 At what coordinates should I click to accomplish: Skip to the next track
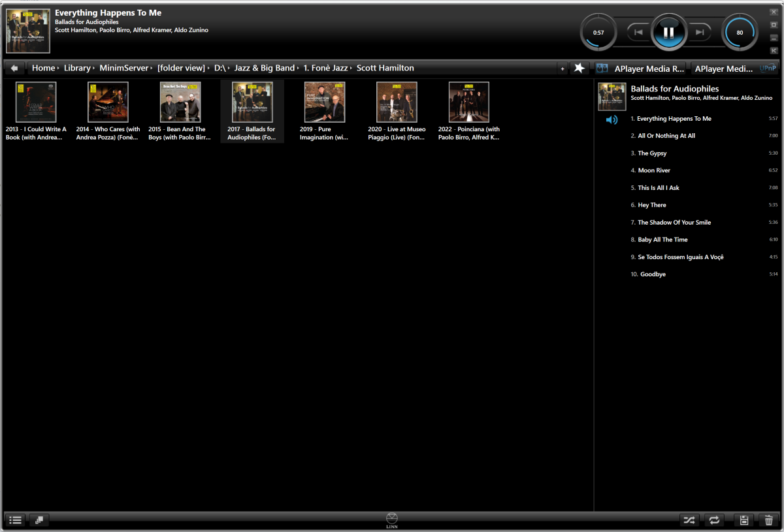pyautogui.click(x=699, y=32)
